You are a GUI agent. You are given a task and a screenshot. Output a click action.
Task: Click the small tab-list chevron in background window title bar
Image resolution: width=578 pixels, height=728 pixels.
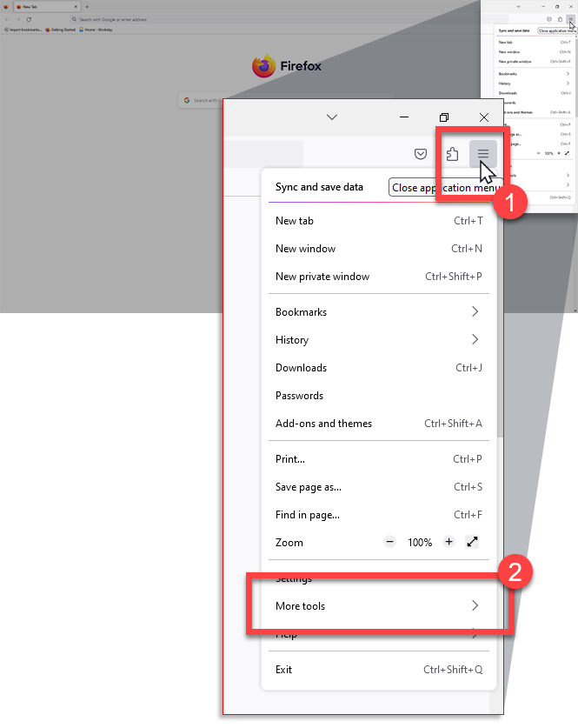518,6
